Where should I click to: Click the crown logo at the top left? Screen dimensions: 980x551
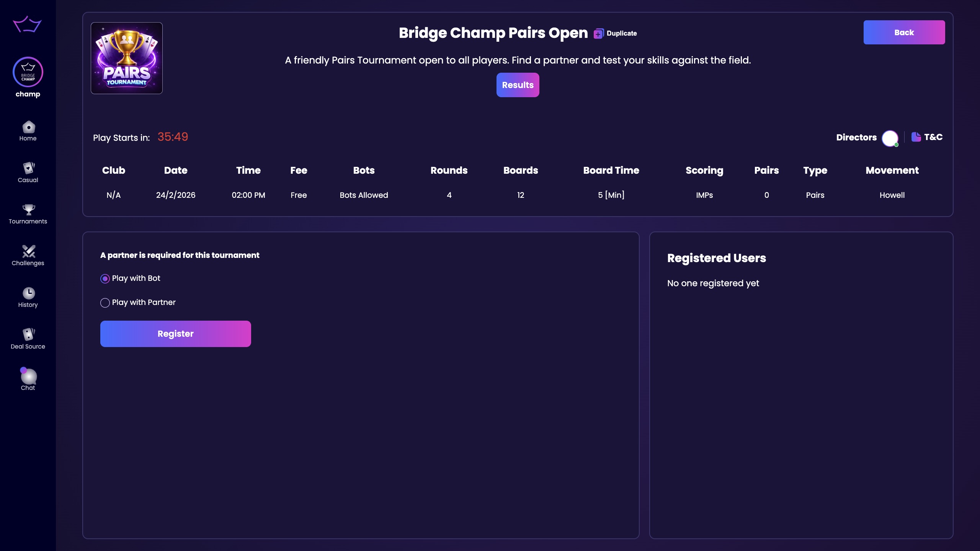pos(28,24)
